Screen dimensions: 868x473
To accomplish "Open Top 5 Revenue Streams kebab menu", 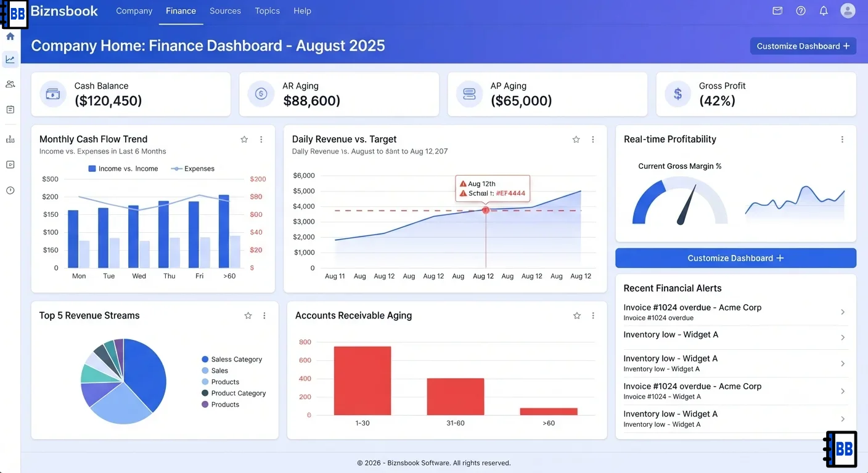I will 264,316.
